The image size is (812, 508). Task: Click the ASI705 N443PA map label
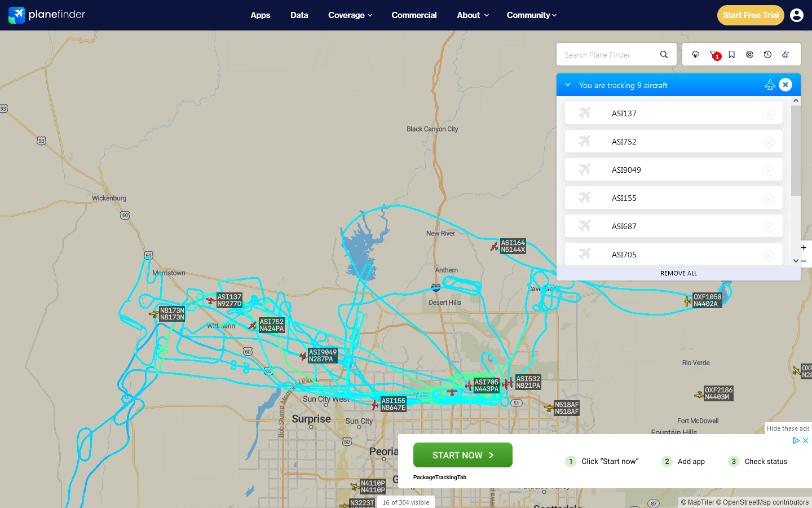coord(487,386)
